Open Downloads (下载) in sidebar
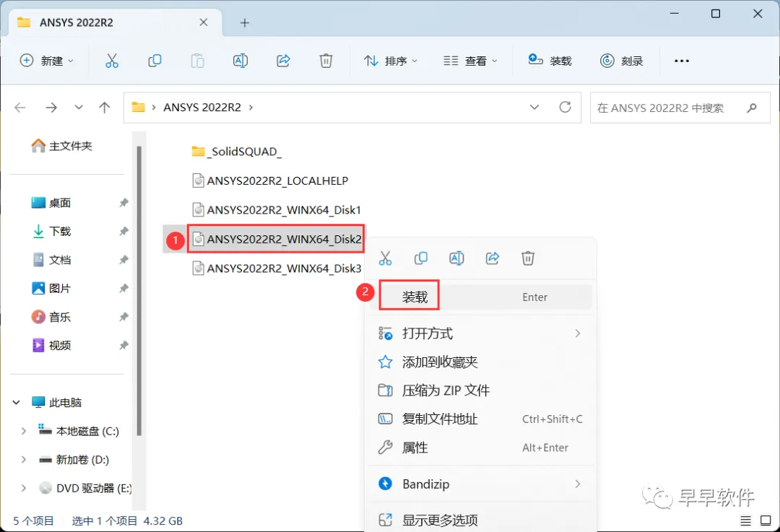The width and height of the screenshot is (780, 532). point(51,231)
